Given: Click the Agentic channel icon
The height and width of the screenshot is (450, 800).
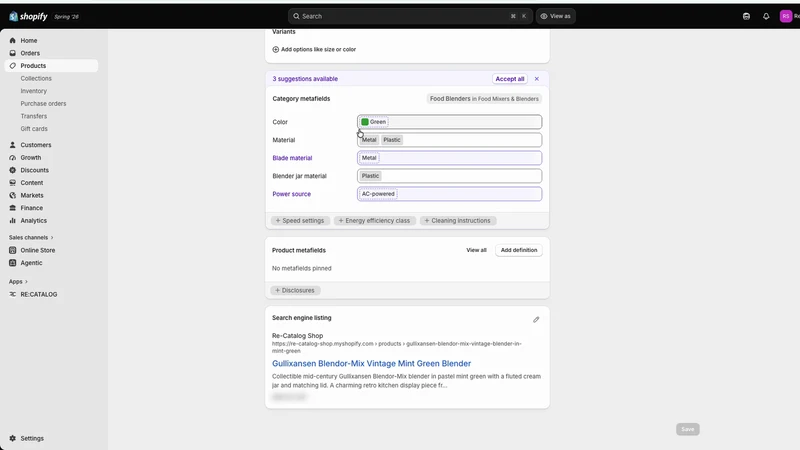Looking at the screenshot, I should click(x=13, y=263).
